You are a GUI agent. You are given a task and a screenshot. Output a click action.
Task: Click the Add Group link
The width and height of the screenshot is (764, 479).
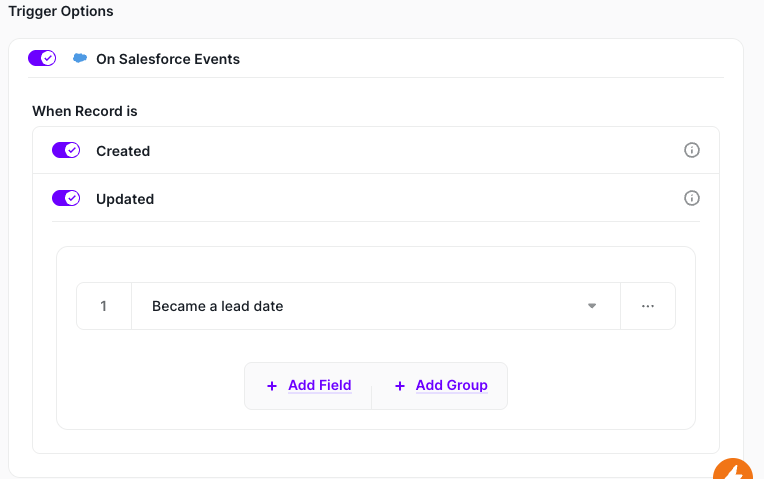pos(451,385)
